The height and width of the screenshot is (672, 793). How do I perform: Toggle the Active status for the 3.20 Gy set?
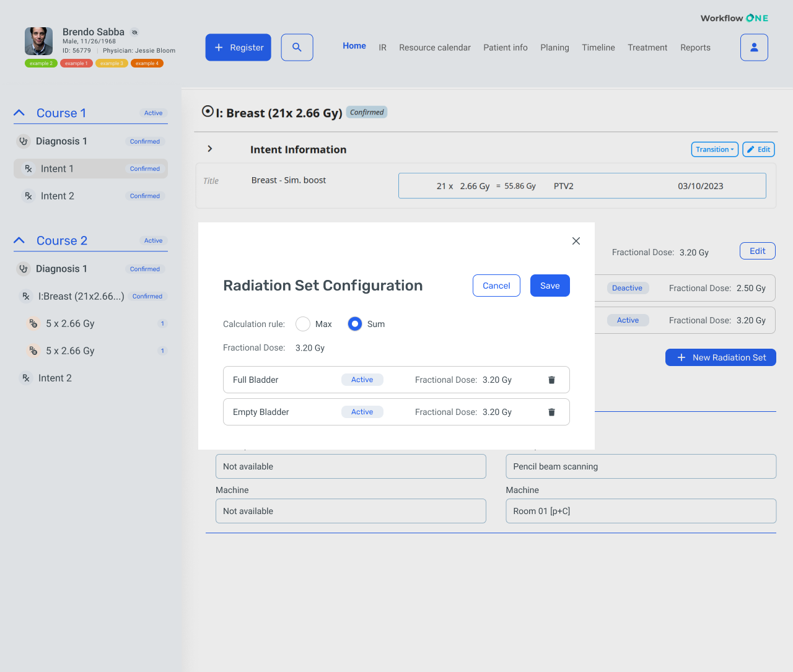(628, 320)
